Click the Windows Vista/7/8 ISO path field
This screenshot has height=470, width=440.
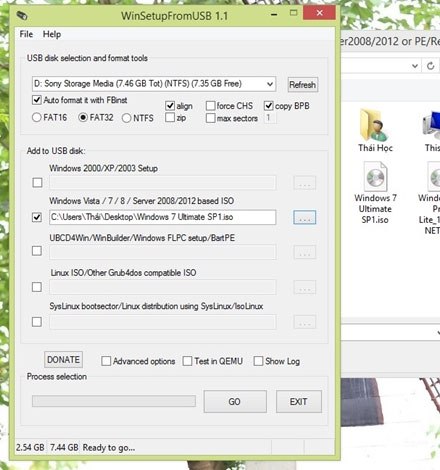[x=163, y=217]
